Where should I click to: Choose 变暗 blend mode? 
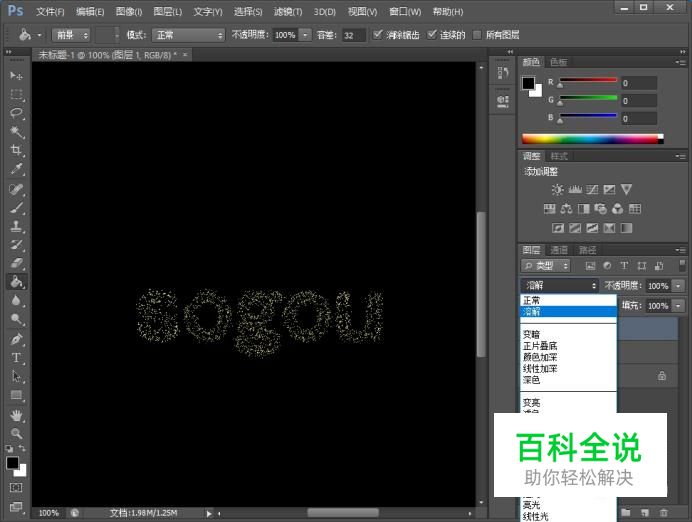coord(568,334)
